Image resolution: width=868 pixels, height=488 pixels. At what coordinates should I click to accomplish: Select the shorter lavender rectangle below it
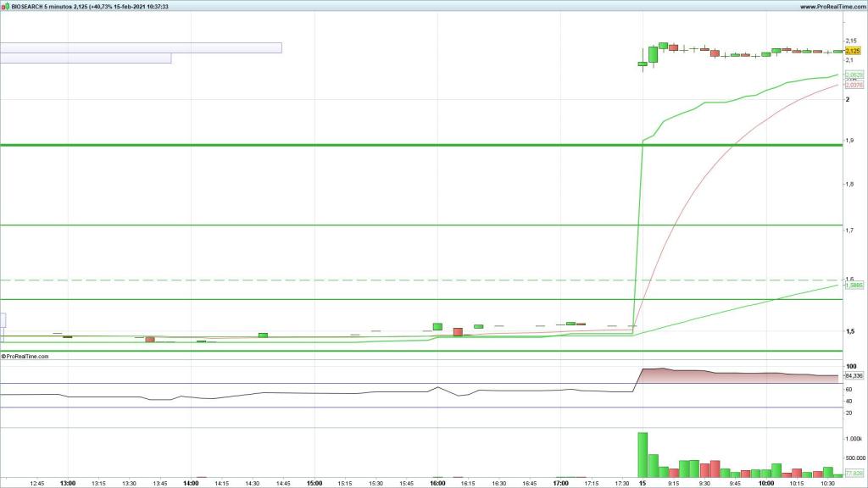[85, 58]
